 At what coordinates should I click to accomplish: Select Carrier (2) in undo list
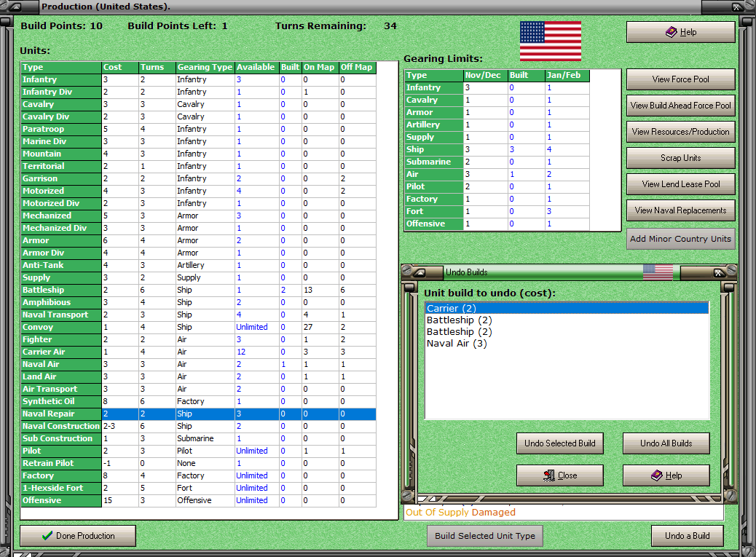click(x=567, y=309)
